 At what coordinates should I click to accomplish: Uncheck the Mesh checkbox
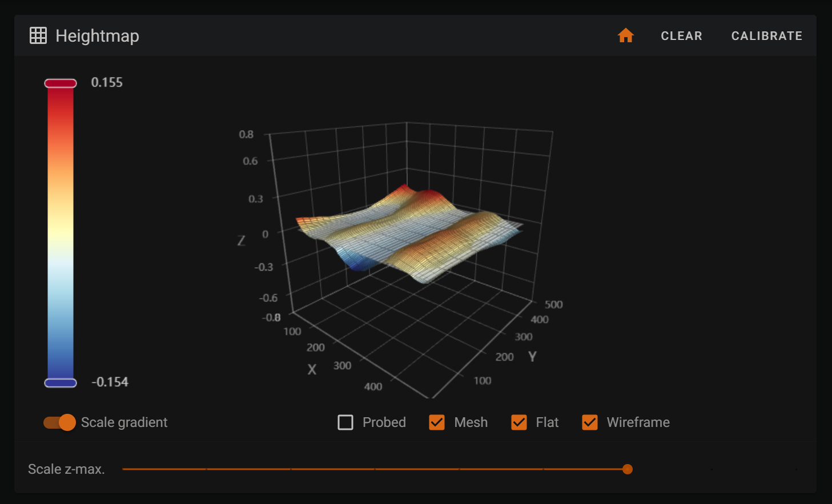pyautogui.click(x=437, y=422)
